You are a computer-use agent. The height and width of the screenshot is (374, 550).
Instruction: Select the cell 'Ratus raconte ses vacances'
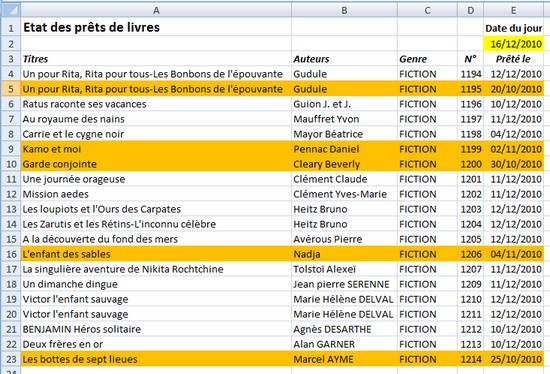tap(156, 104)
